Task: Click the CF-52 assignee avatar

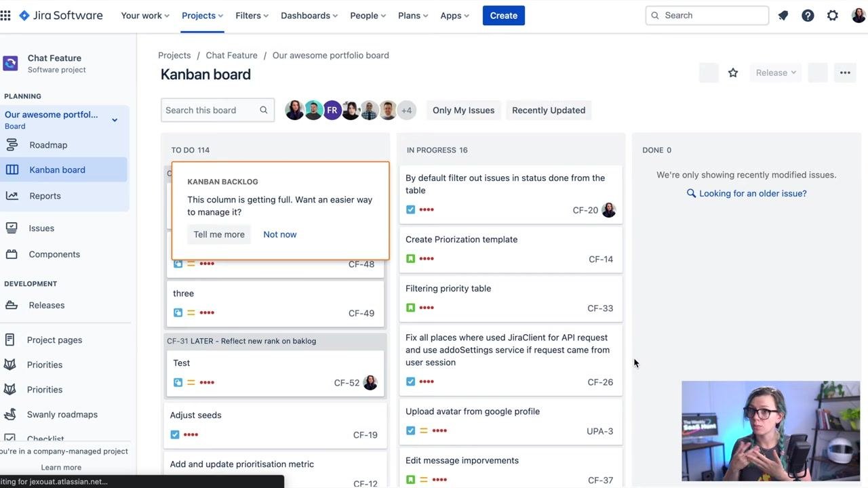Action: (370, 382)
